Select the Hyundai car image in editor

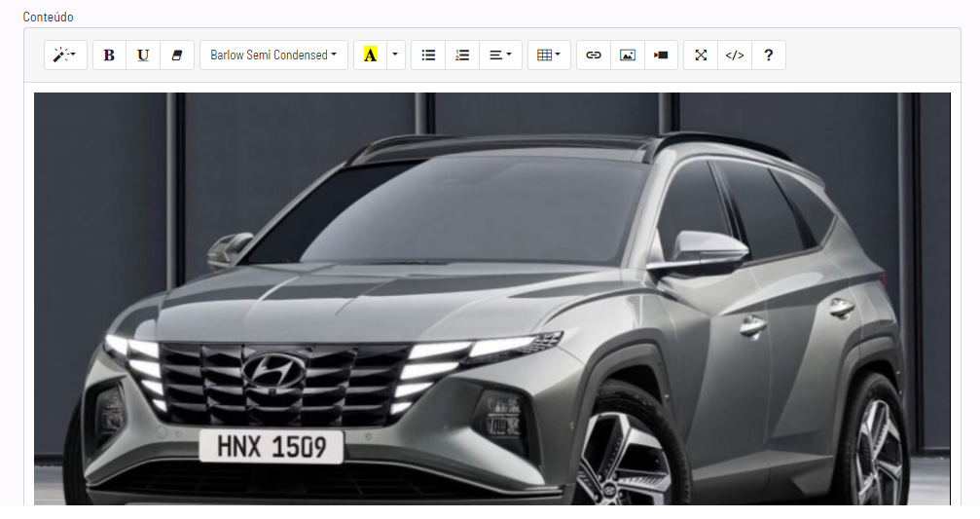point(491,299)
